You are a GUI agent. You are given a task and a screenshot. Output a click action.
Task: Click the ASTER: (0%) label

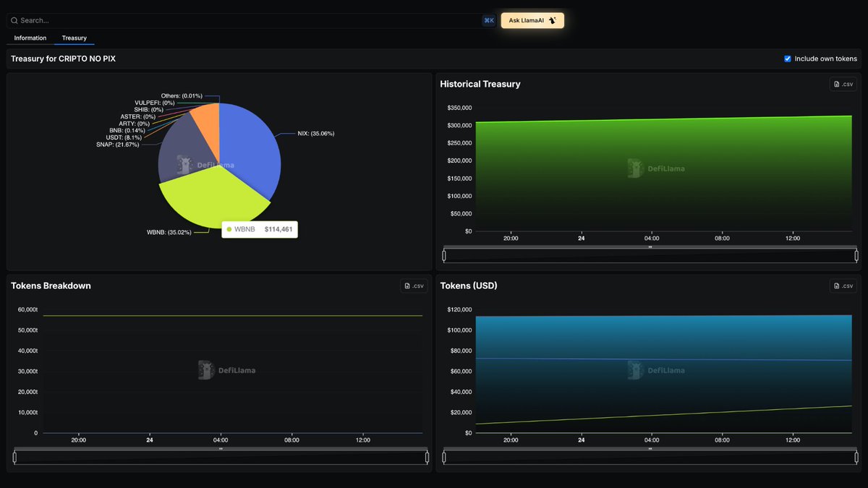pos(137,116)
